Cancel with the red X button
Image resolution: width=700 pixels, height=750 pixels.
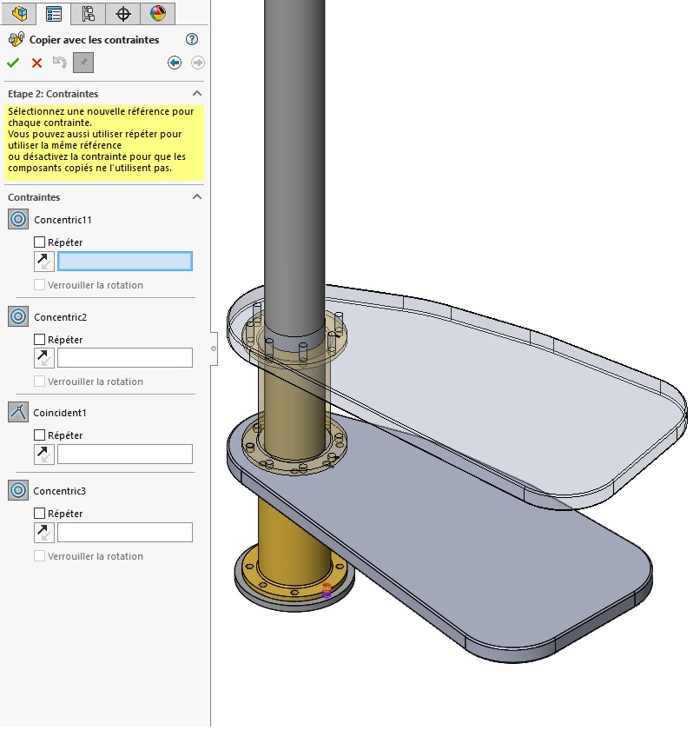(x=36, y=63)
